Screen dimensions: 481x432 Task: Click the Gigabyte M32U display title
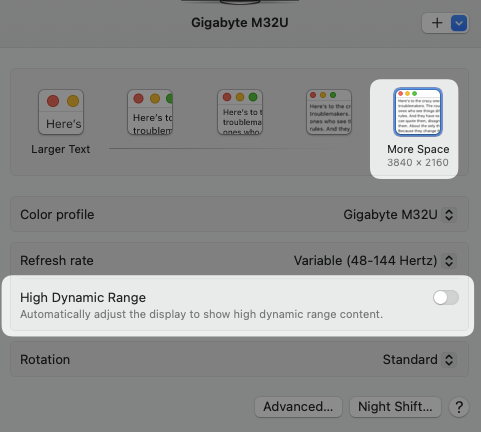240,23
